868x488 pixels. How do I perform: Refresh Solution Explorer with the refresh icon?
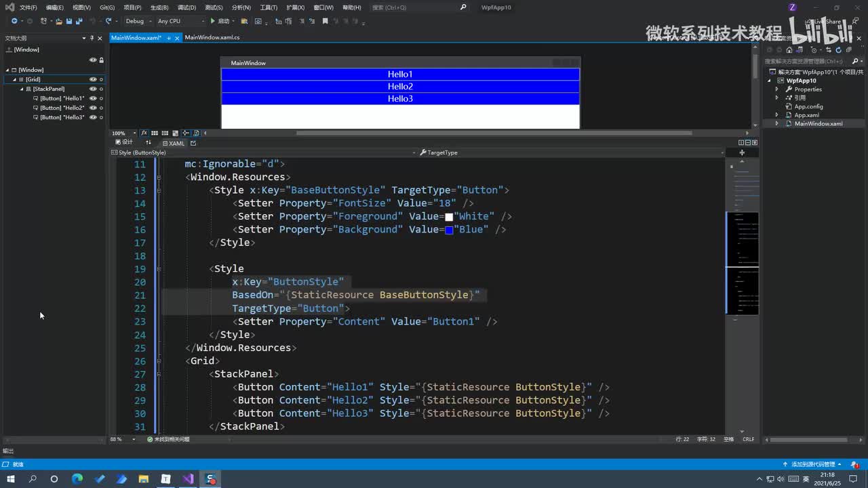pos(838,49)
